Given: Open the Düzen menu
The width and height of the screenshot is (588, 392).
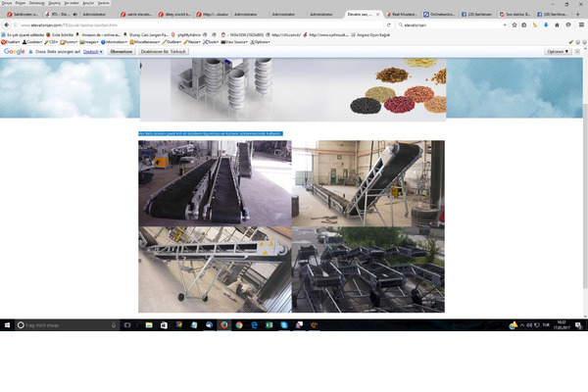Looking at the screenshot, I should 21,3.
